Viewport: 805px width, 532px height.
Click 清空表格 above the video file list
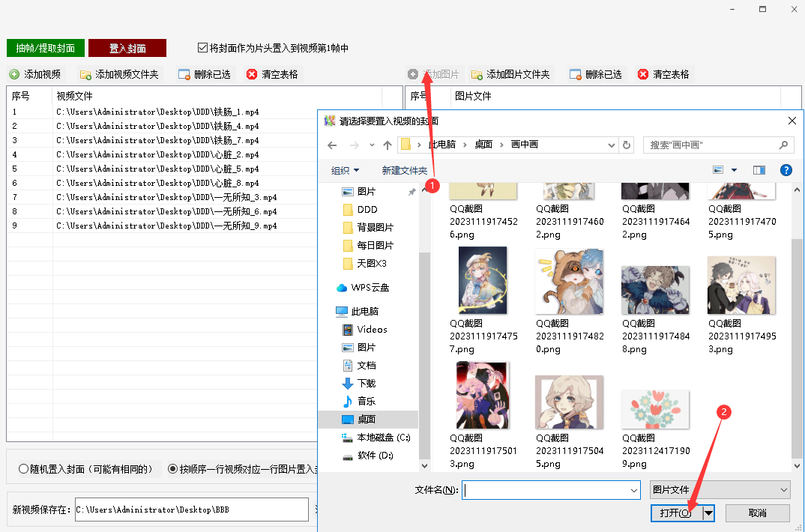click(x=272, y=74)
